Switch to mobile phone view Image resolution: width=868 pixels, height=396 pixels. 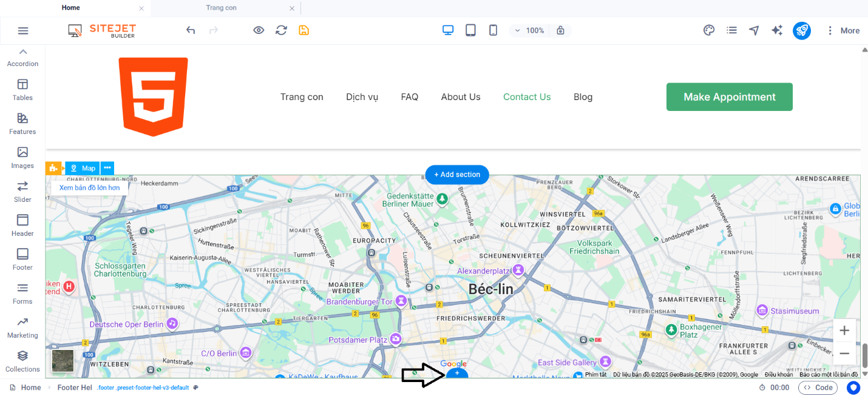tap(493, 30)
